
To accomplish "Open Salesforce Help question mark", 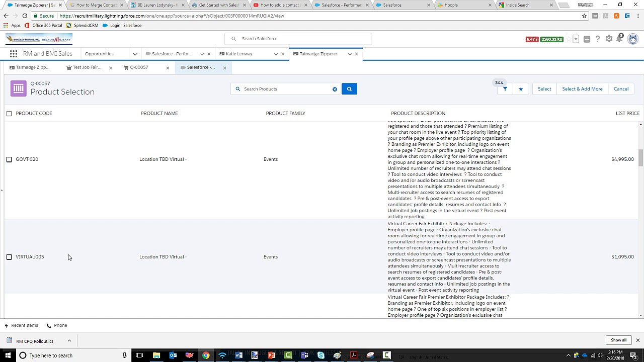I will (598, 39).
